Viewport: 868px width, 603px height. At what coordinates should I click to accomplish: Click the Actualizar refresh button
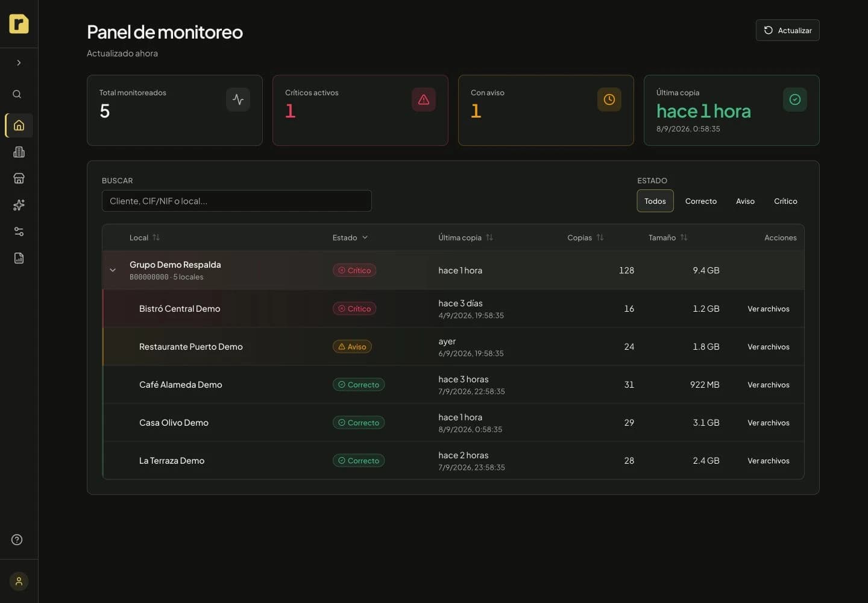point(787,30)
